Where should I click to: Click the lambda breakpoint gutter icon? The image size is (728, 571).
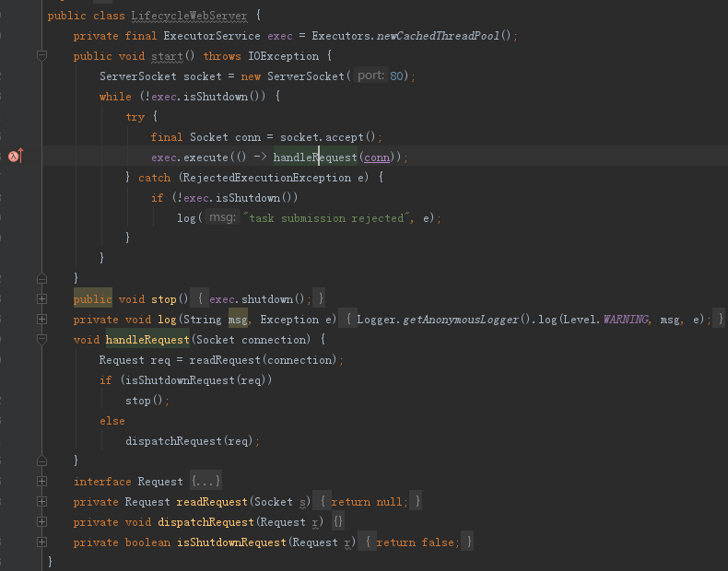(x=16, y=157)
